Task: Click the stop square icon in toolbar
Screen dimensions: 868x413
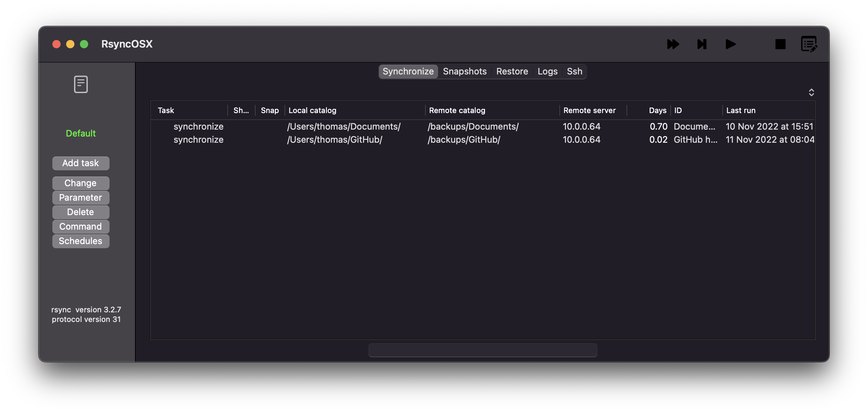Action: coord(780,44)
